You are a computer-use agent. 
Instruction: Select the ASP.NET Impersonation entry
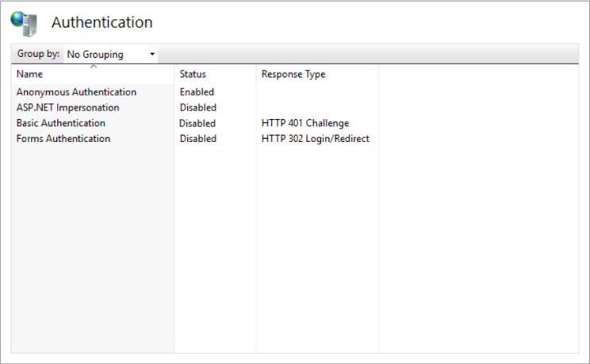coord(67,108)
